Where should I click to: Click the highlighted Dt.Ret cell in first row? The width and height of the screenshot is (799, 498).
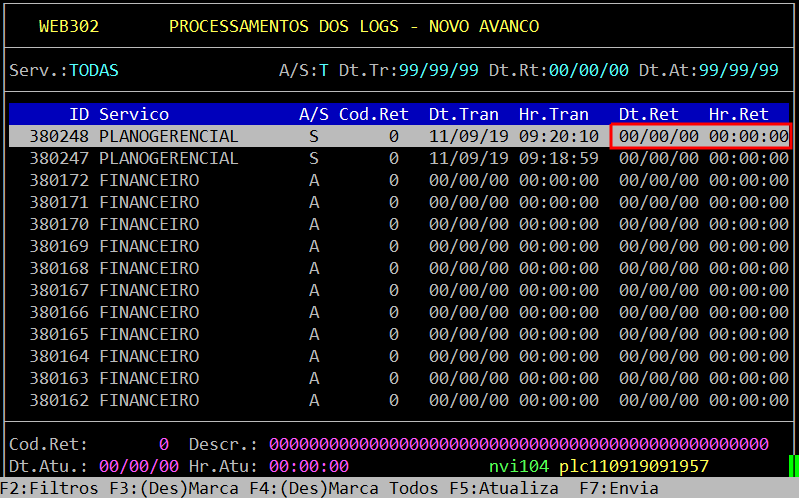659,136
